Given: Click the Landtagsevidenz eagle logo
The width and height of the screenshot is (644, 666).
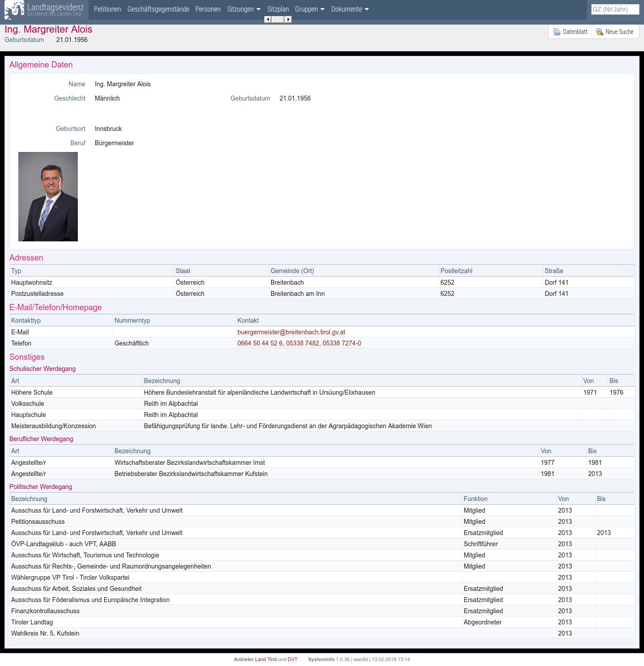Looking at the screenshot, I should (14, 9).
